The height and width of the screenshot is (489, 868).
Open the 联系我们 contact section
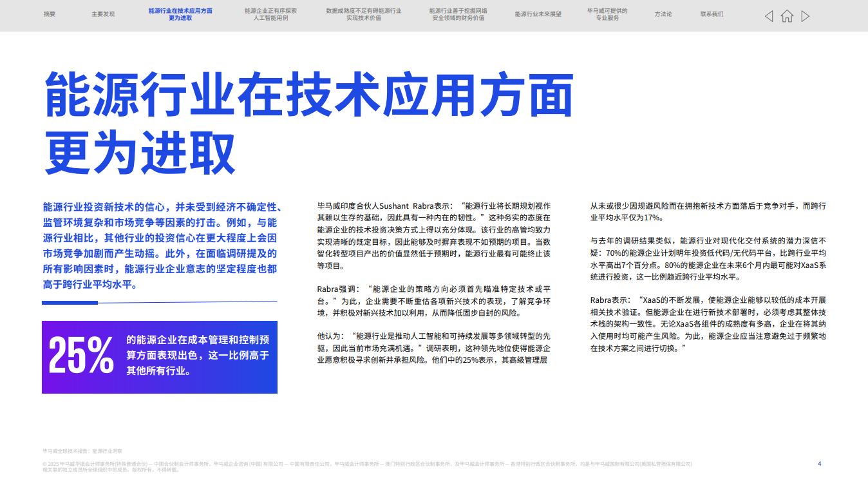pos(710,13)
